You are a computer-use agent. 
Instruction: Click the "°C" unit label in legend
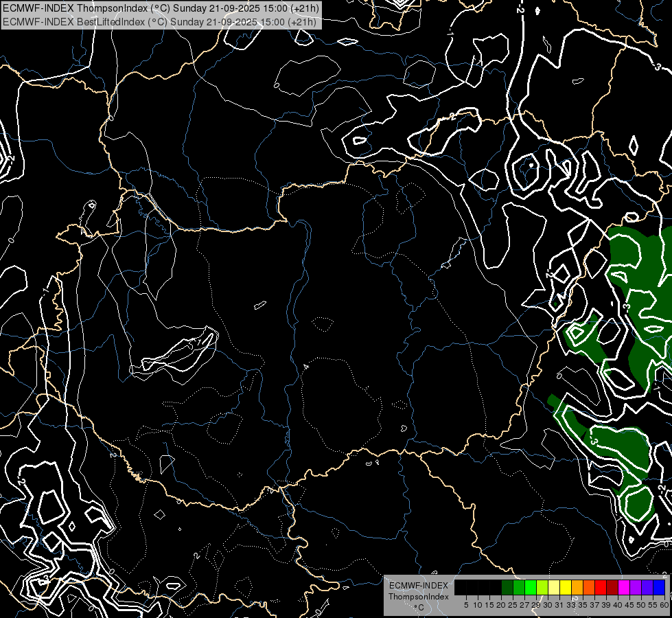[419, 608]
